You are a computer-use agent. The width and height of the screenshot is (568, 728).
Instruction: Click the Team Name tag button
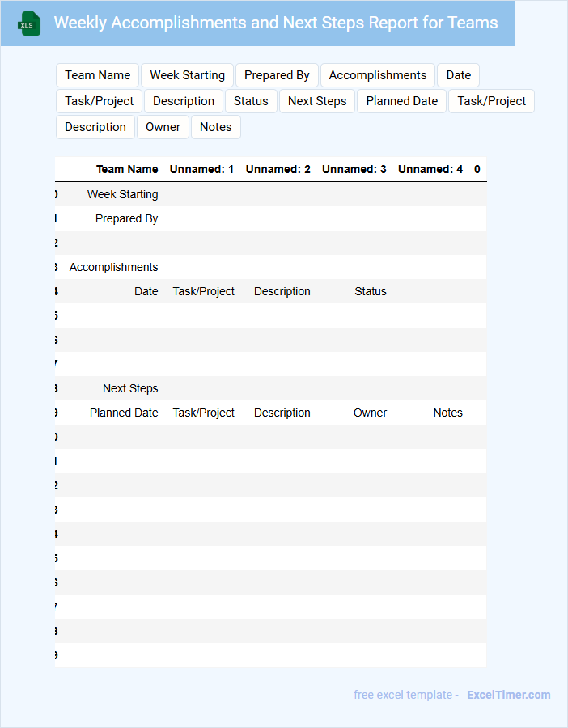point(98,75)
